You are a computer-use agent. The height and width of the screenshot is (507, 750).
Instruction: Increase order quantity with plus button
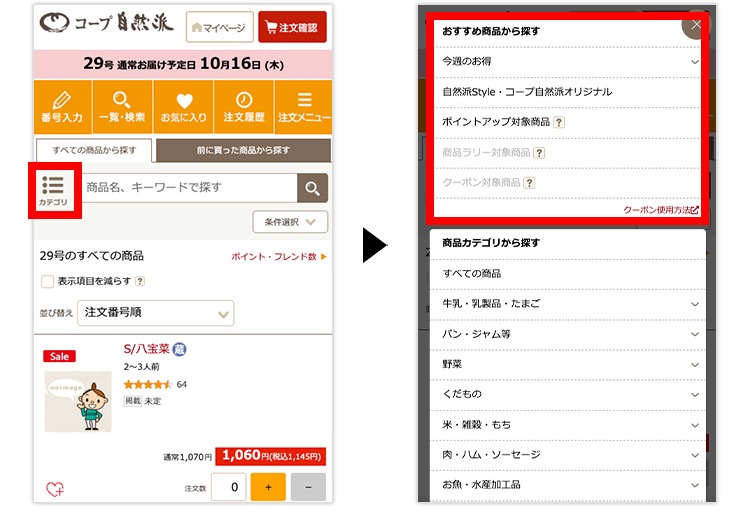[x=267, y=487]
